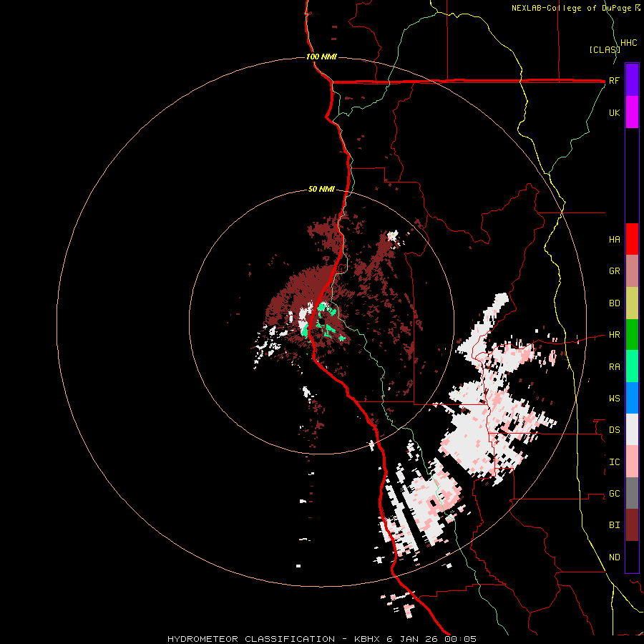Image resolution: width=644 pixels, height=644 pixels.
Task: Click the IC pink legend swatch
Action: (x=632, y=462)
